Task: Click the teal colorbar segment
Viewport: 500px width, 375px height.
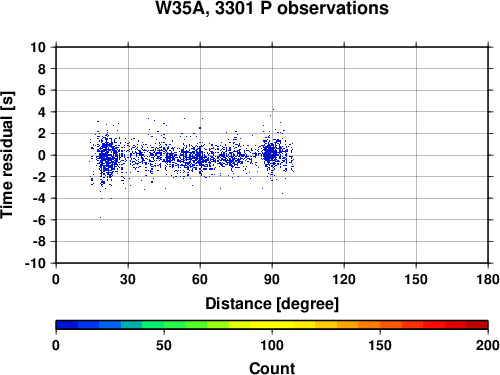Action: point(132,325)
